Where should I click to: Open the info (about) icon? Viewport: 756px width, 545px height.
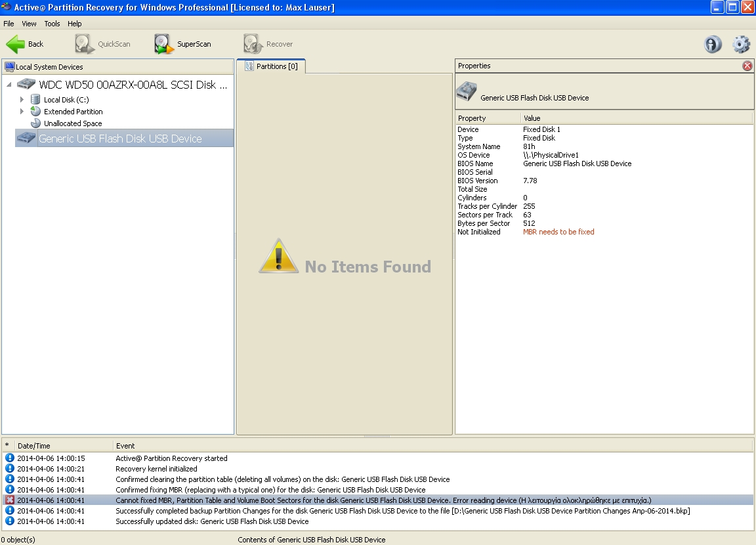click(713, 45)
